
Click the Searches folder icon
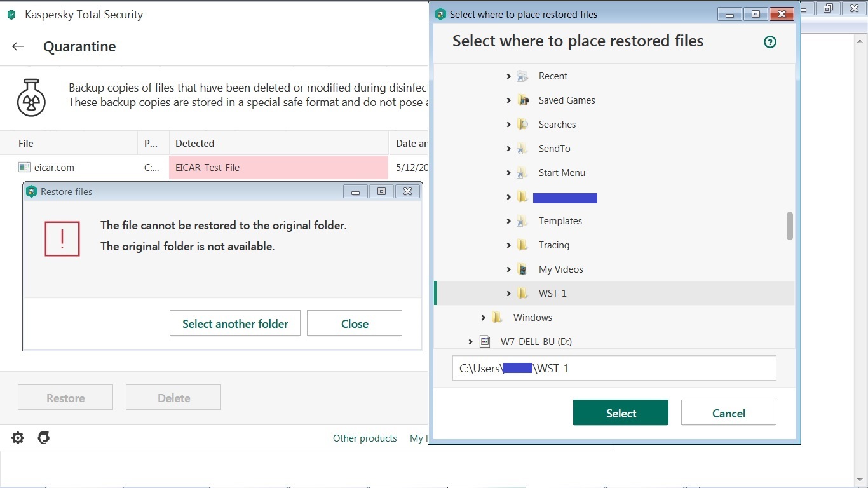pos(522,125)
